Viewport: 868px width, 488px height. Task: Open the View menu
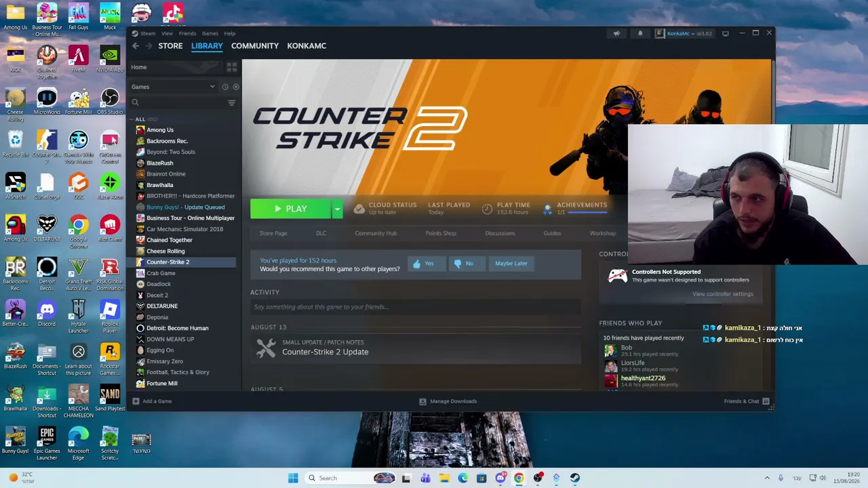coord(167,33)
